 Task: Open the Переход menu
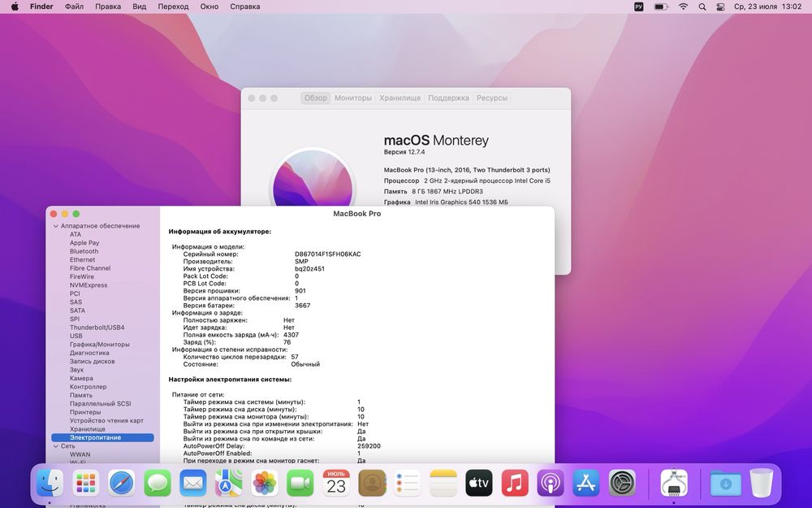click(173, 7)
